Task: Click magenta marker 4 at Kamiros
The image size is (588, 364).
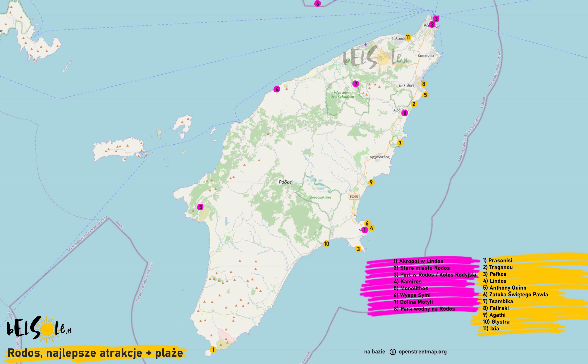Action: pos(277,89)
